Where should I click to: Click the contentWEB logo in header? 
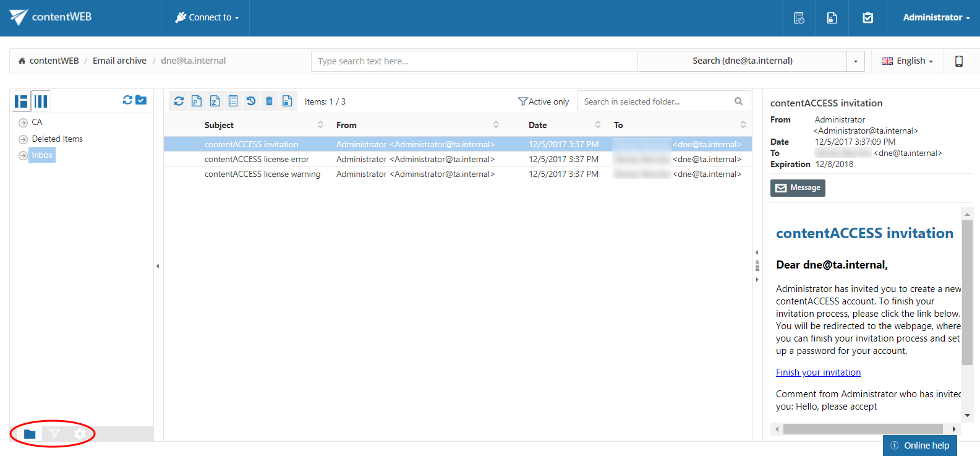(51, 17)
